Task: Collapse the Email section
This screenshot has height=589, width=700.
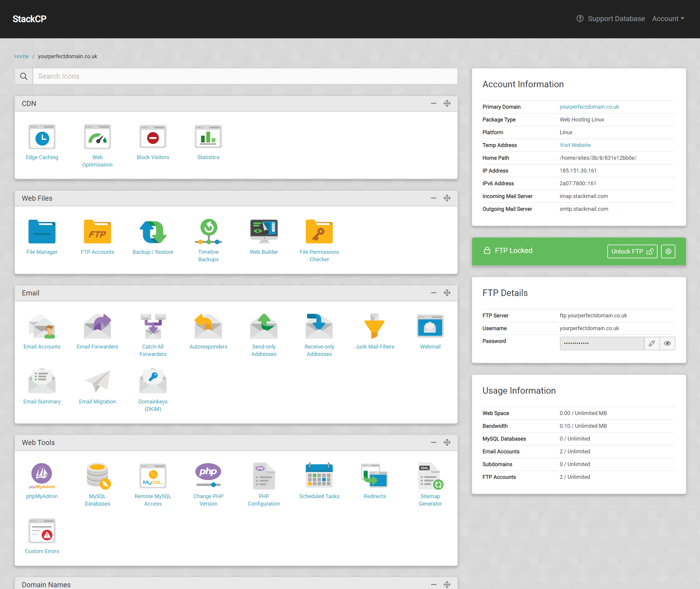Action: click(433, 293)
